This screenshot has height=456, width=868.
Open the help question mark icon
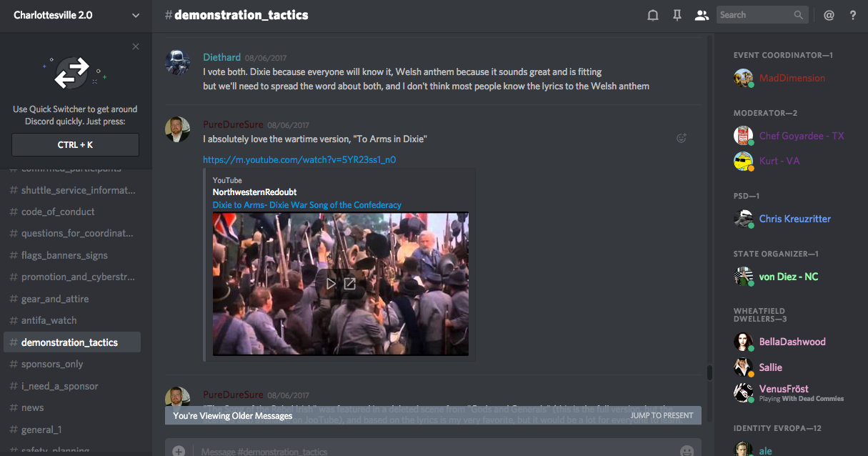(x=852, y=15)
